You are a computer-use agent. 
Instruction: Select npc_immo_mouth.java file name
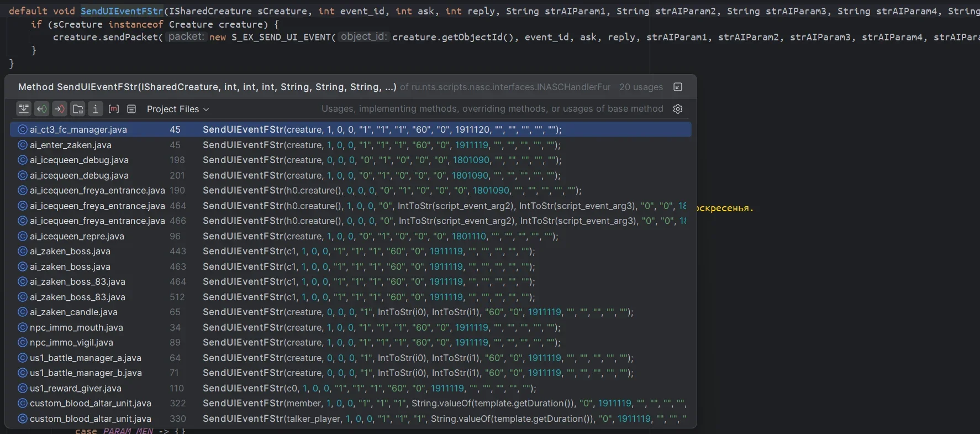click(x=76, y=327)
